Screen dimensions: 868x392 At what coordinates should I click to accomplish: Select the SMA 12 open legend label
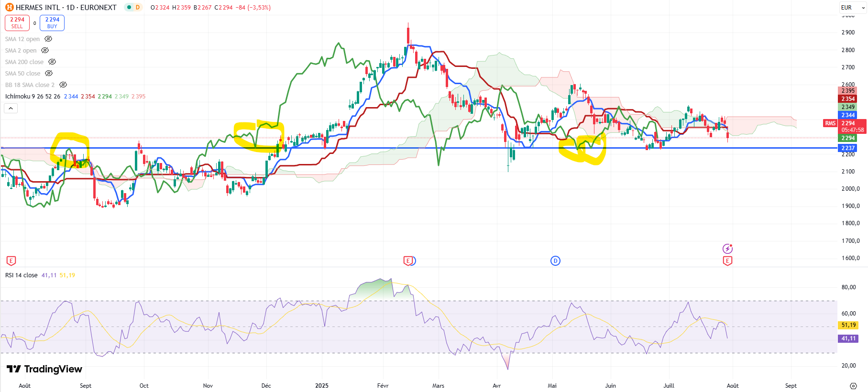[x=22, y=39]
